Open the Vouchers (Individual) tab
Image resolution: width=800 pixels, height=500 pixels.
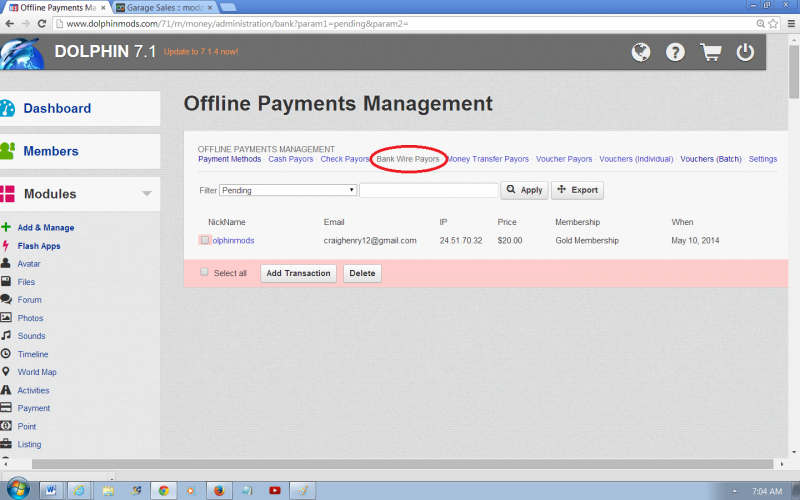636,159
